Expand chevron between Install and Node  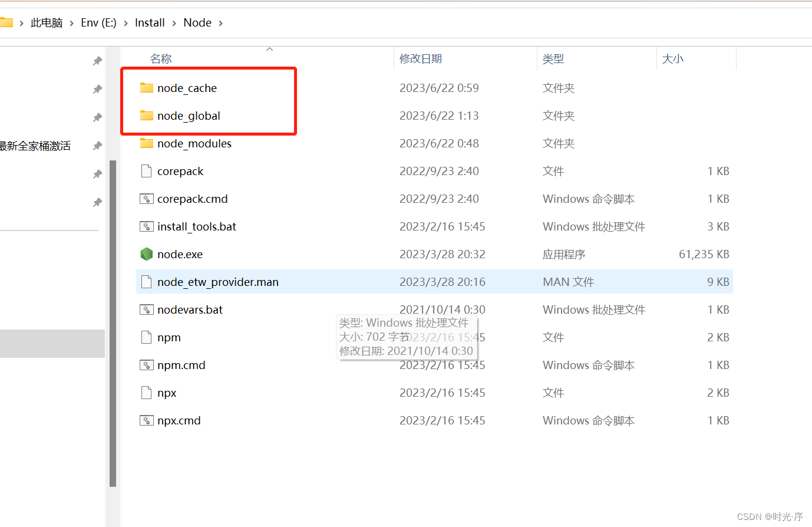pos(174,23)
